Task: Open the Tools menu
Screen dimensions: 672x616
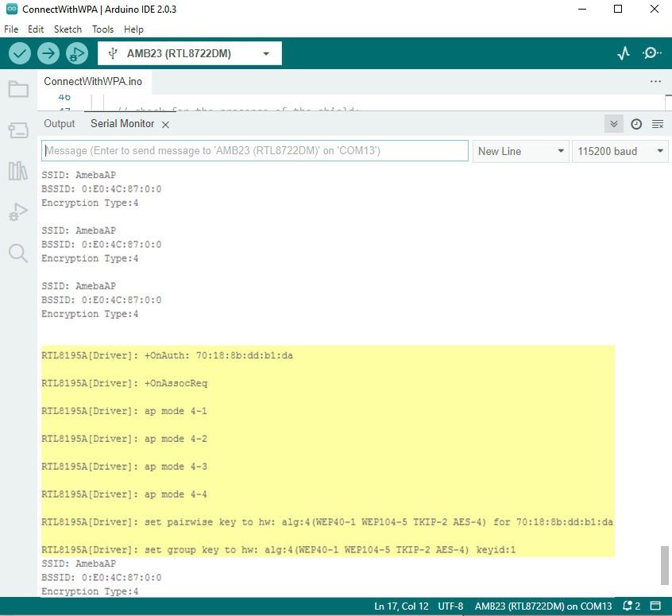Action: tap(102, 29)
